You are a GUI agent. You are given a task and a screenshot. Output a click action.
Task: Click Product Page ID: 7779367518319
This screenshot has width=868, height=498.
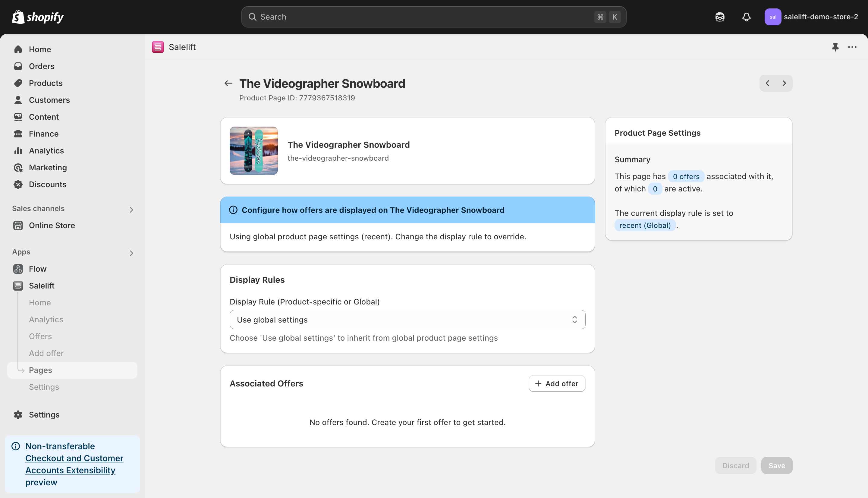[x=297, y=98]
